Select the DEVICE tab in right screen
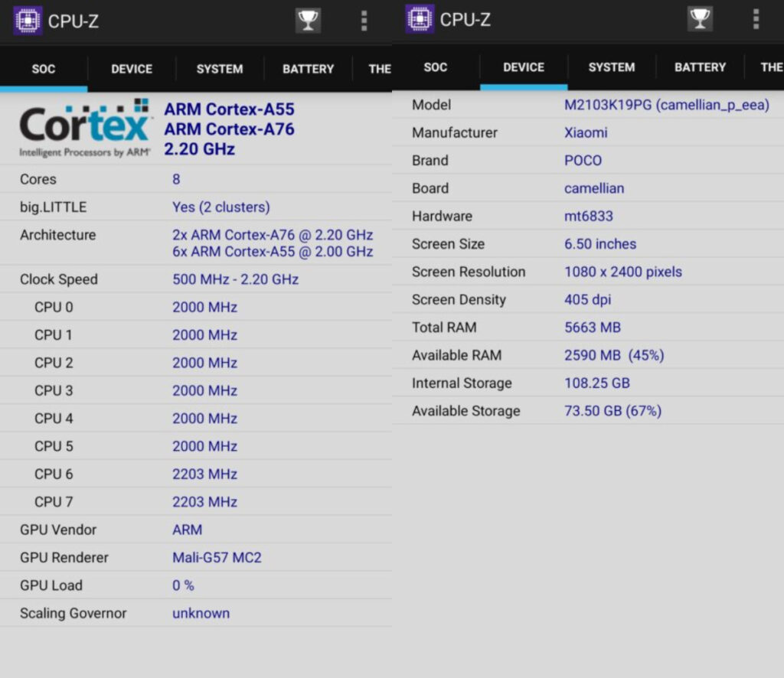 524,67
